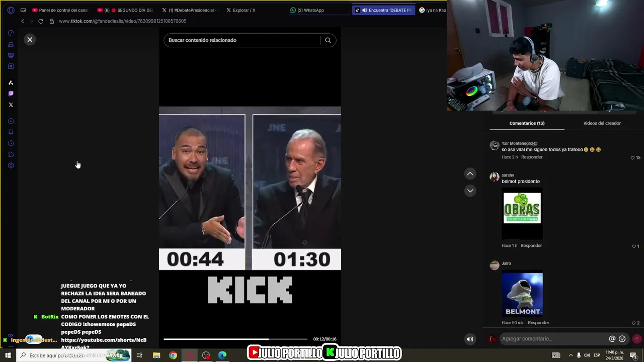The height and width of the screenshot is (362, 644).
Task: Switch to Encuentra 'DEBATE PR TikTok tab
Action: pos(383,10)
